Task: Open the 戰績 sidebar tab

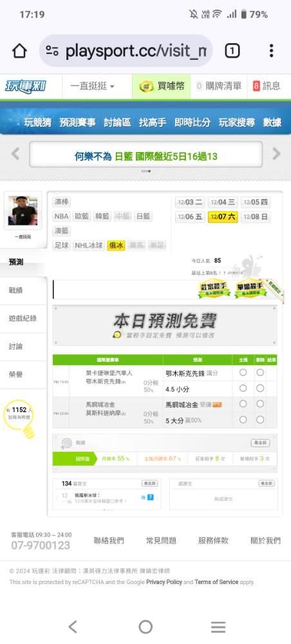Action: (x=15, y=290)
